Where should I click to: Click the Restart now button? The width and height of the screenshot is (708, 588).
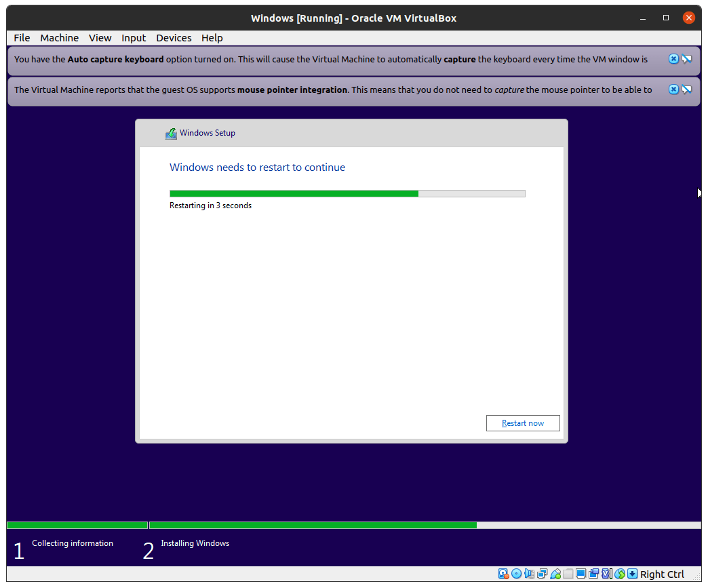522,423
